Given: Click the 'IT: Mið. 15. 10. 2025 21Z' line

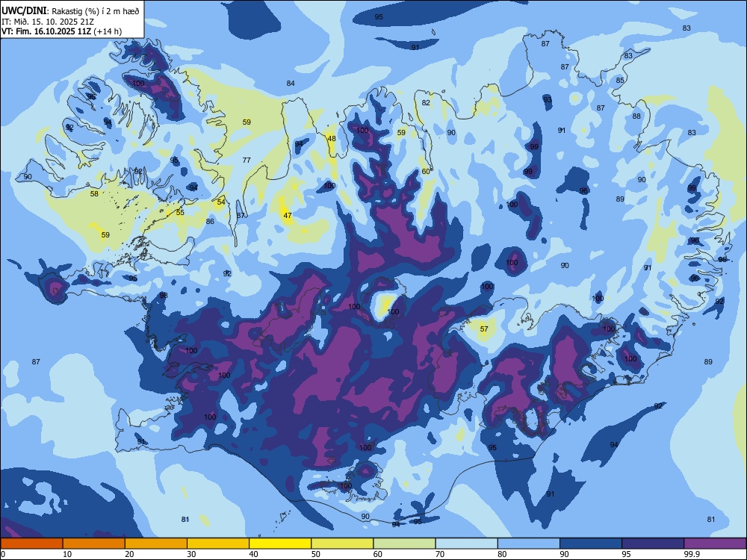Looking at the screenshot, I should (x=48, y=22).
